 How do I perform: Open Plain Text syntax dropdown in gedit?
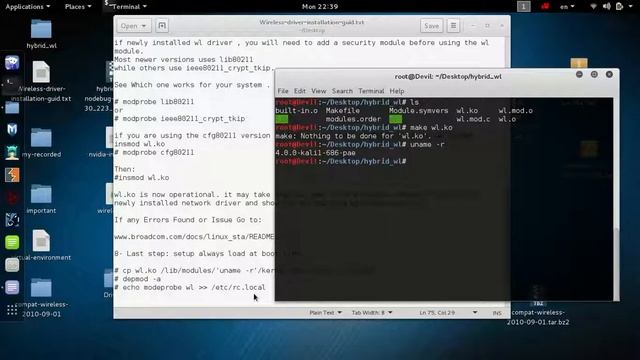(325, 313)
